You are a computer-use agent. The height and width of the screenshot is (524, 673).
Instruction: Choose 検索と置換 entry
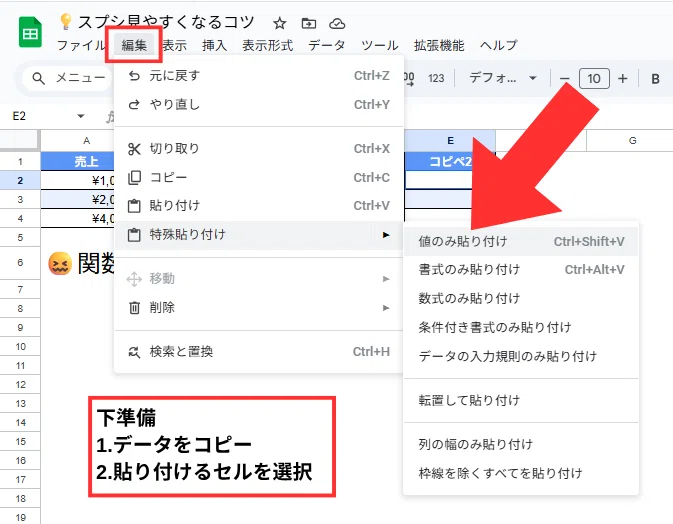[259, 352]
